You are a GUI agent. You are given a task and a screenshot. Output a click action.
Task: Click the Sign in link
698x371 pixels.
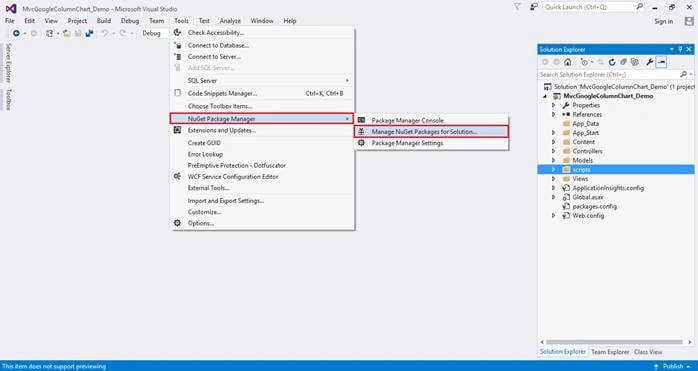[x=663, y=21]
